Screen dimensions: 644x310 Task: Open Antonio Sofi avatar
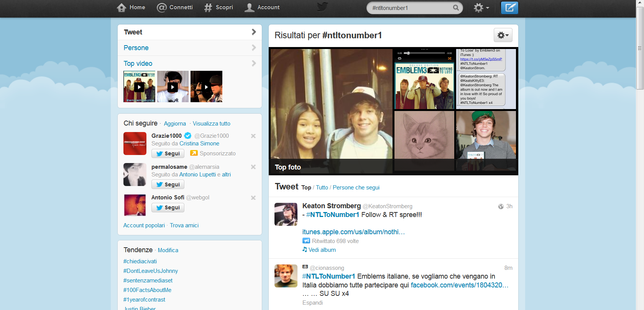pyautogui.click(x=135, y=205)
